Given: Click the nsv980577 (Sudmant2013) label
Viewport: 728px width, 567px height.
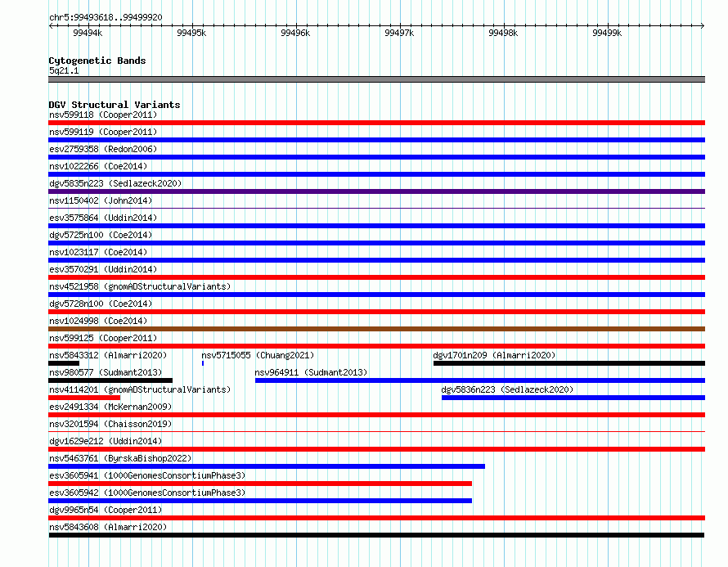Looking at the screenshot, I should [x=106, y=372].
